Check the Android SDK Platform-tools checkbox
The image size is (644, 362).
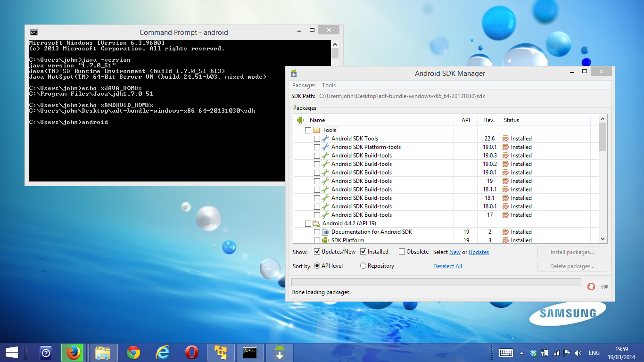tap(317, 147)
